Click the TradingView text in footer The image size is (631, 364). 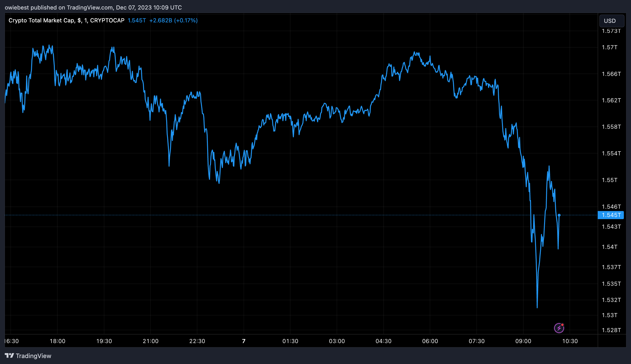point(34,356)
